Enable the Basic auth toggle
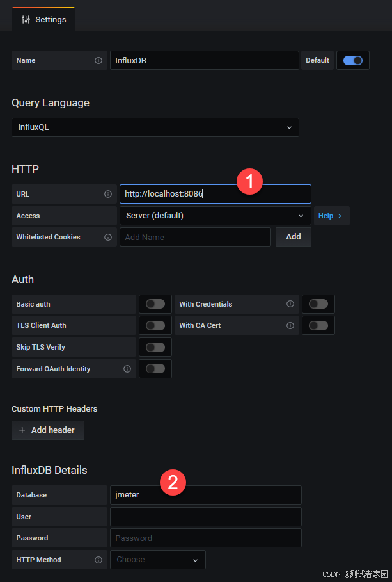Image resolution: width=392 pixels, height=582 pixels. 155,304
